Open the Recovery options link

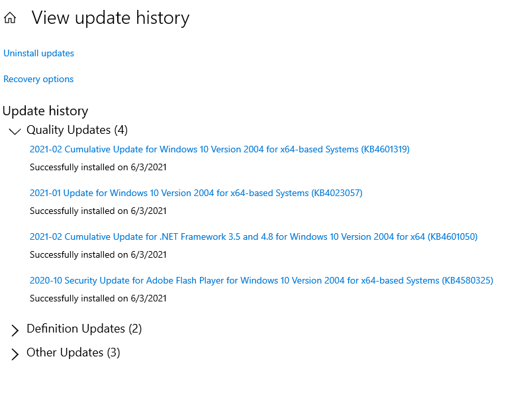point(38,79)
